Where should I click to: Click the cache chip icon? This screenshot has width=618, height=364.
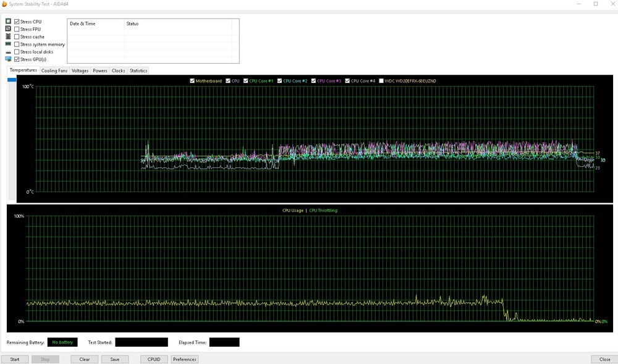pyautogui.click(x=8, y=36)
